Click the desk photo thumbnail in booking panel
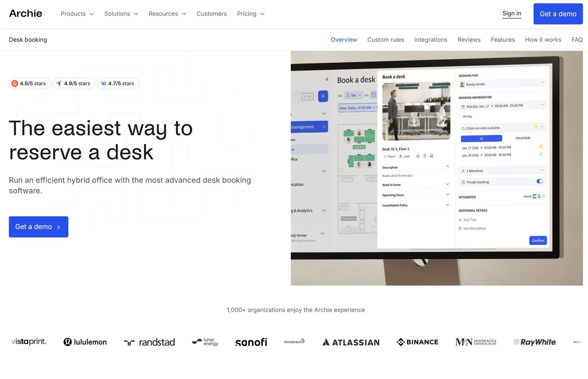The image size is (588, 379). [416, 111]
